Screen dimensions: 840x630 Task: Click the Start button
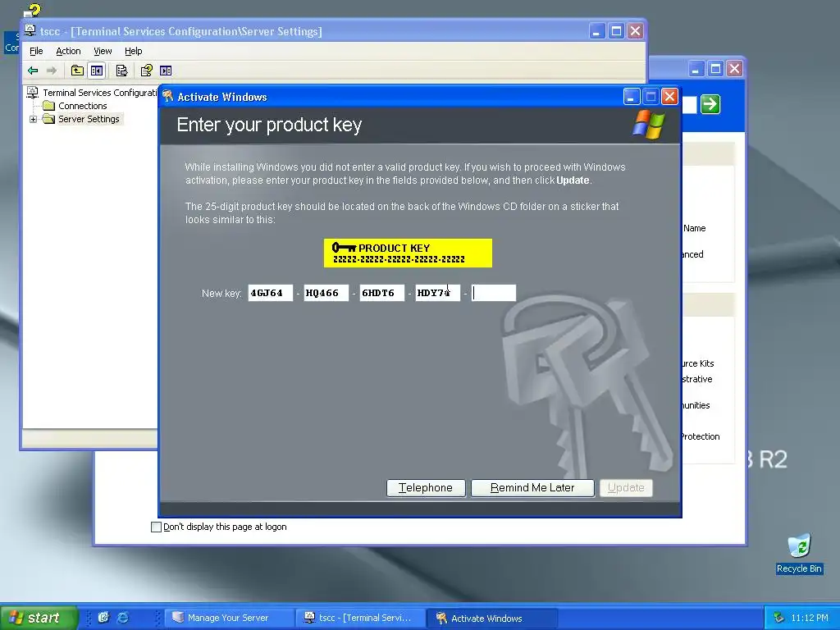[x=38, y=618]
